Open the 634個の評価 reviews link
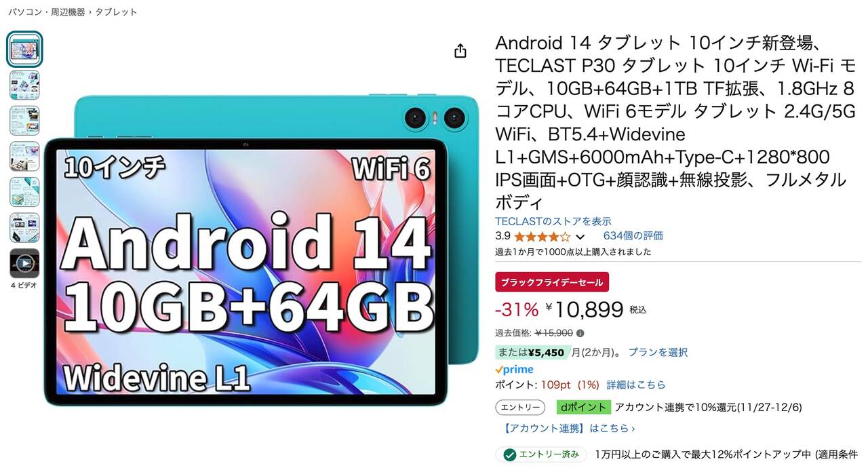 coord(633,236)
